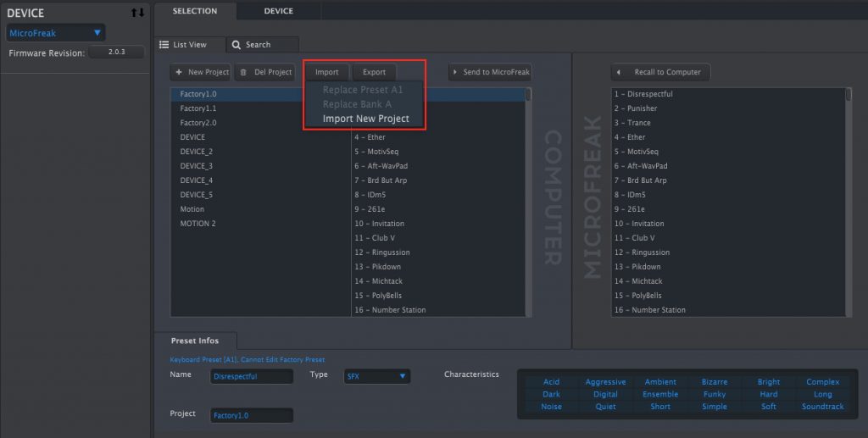Toggle the Soundtrack characteristic tag

pyautogui.click(x=822, y=407)
